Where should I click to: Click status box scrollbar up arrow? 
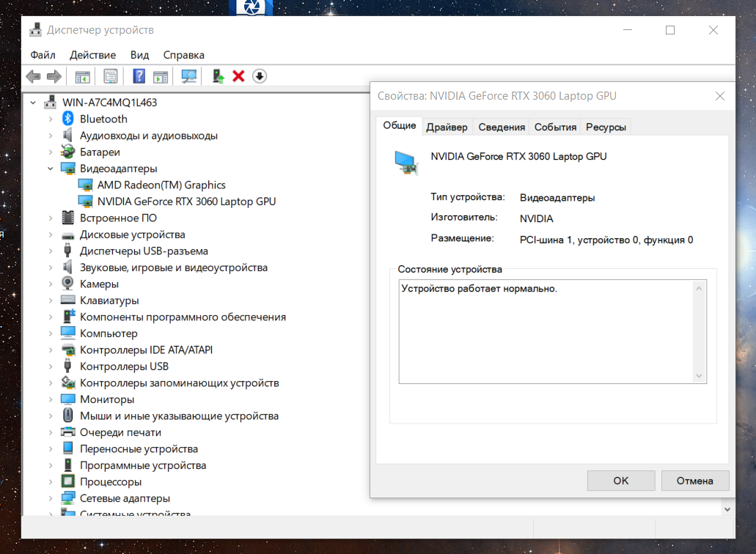(x=699, y=288)
